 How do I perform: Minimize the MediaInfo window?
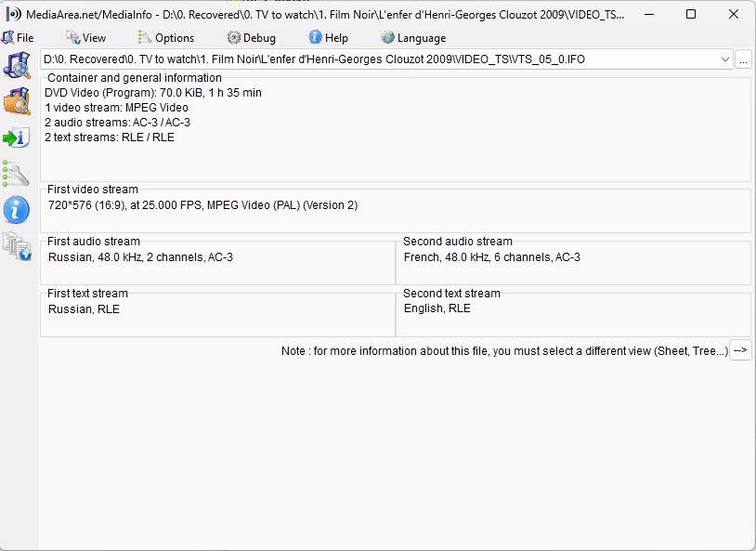pyautogui.click(x=649, y=15)
